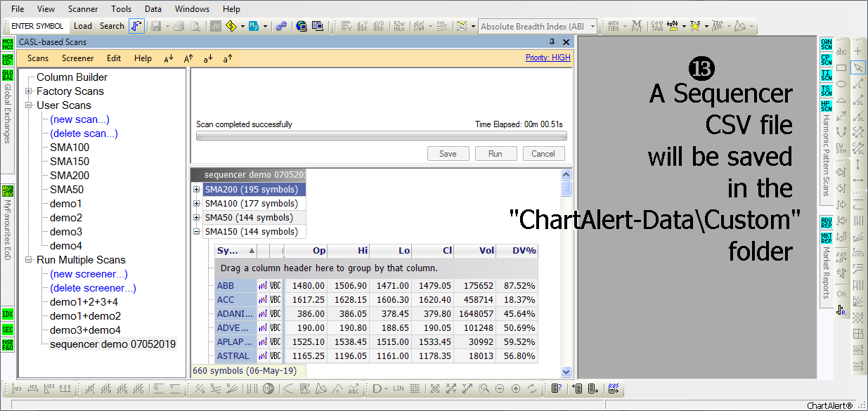Image resolution: width=868 pixels, height=411 pixels.
Task: Open the Screener menu in scans panel
Action: coord(77,58)
